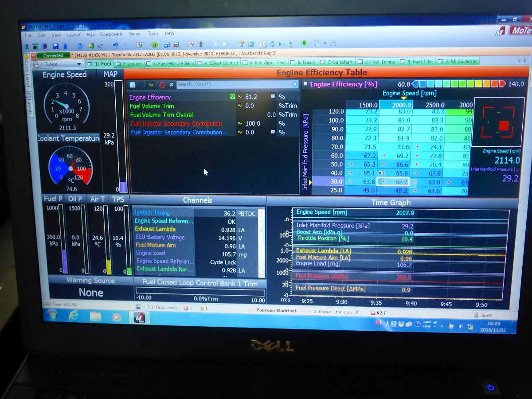Click the 1 ECU Discovered status link
Viewport: 532px width, 399px height.
coord(159,307)
